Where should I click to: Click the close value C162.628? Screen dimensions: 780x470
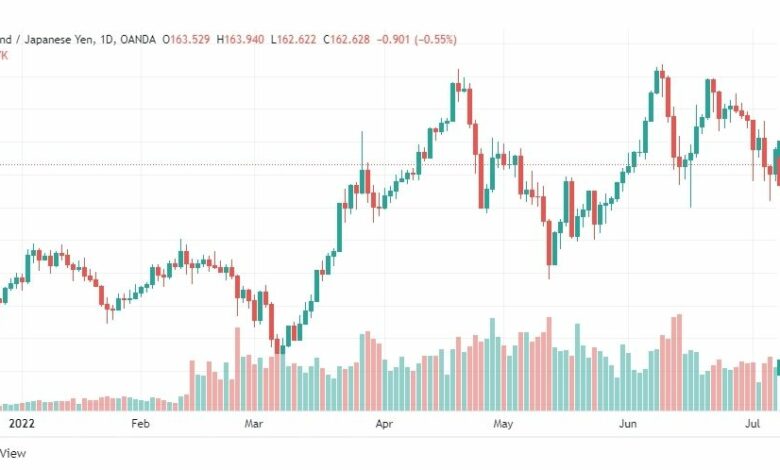(x=347, y=39)
